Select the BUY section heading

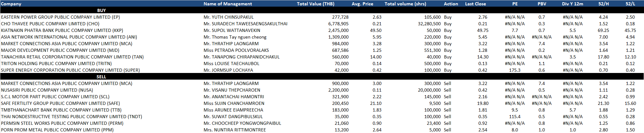coord(101,10)
